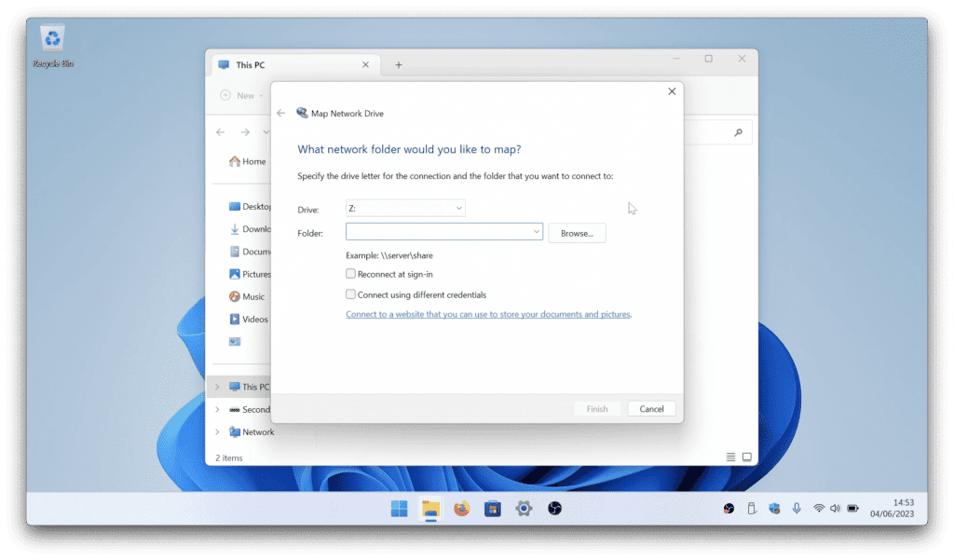Add a new File Explorer tab
The image size is (954, 560).
(x=399, y=64)
